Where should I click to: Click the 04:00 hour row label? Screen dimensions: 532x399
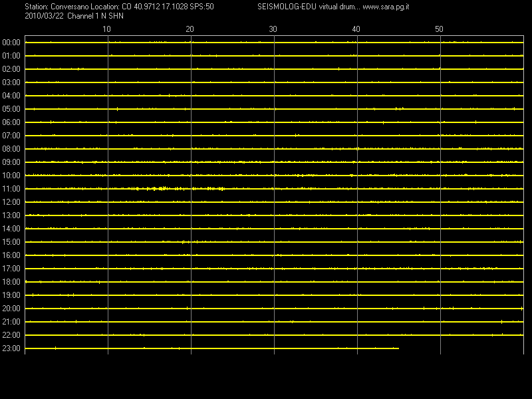[11, 96]
